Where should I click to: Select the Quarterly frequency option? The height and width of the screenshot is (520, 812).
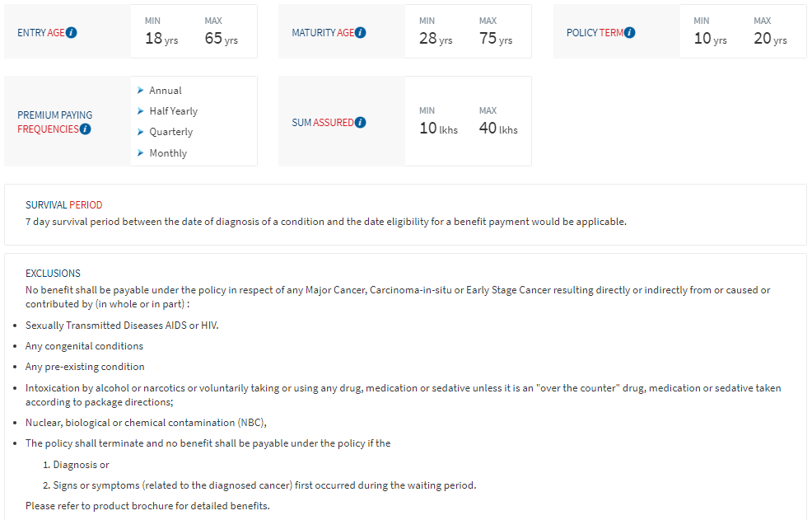tap(170, 132)
